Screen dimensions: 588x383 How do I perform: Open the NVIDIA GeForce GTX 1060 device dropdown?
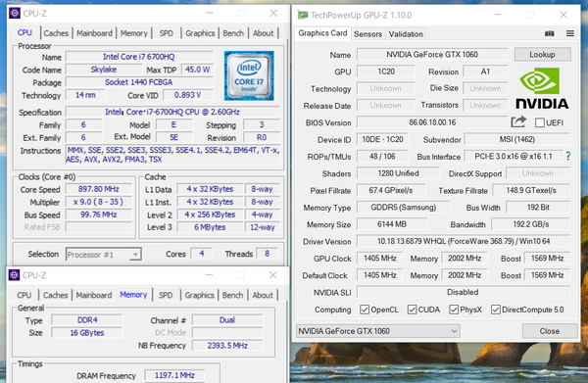(377, 331)
